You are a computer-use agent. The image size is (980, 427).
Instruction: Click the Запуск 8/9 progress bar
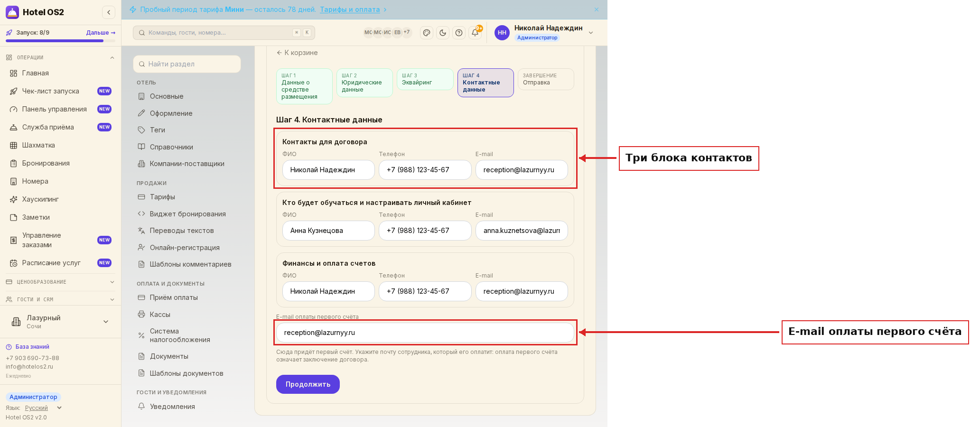[x=60, y=41]
